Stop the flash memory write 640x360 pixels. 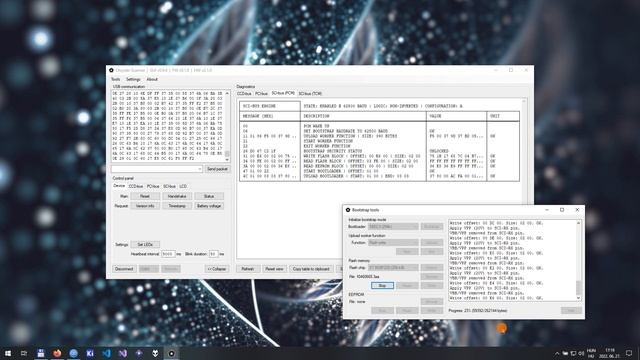click(382, 285)
